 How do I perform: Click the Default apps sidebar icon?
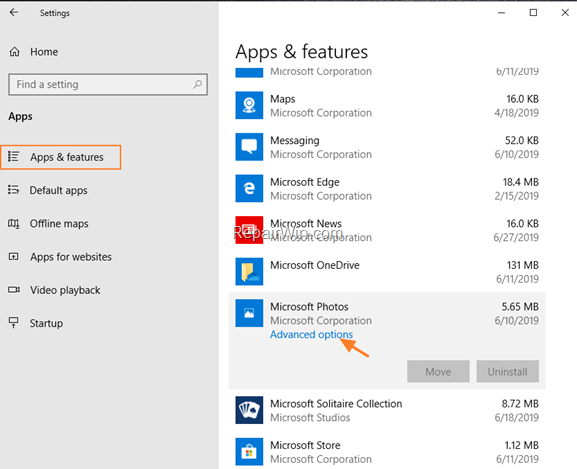pyautogui.click(x=14, y=190)
